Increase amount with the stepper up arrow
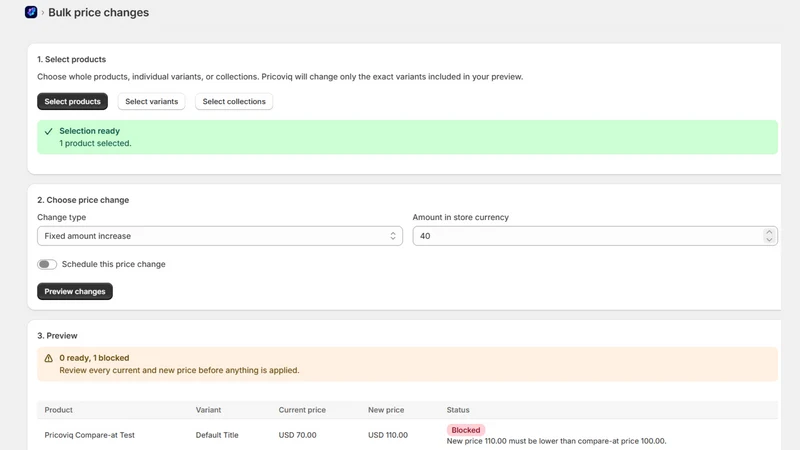Viewport: 800px width, 450px height. (769, 232)
